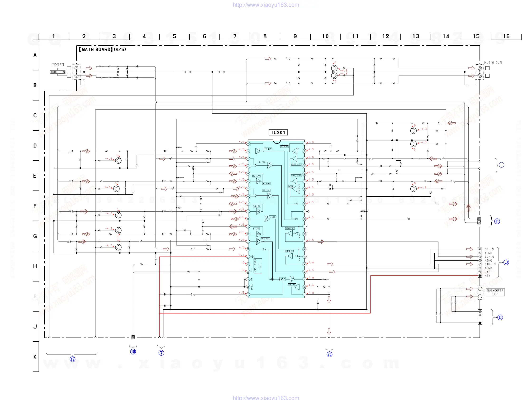Viewport: 532px width, 400px height.
Task: Click the SUBWOOFER OUT label box
Action: pos(495,292)
